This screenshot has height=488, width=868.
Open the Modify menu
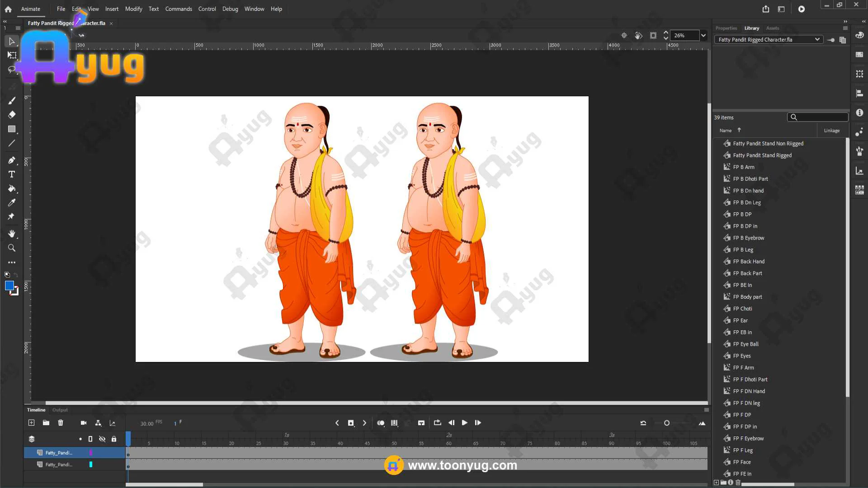point(133,9)
